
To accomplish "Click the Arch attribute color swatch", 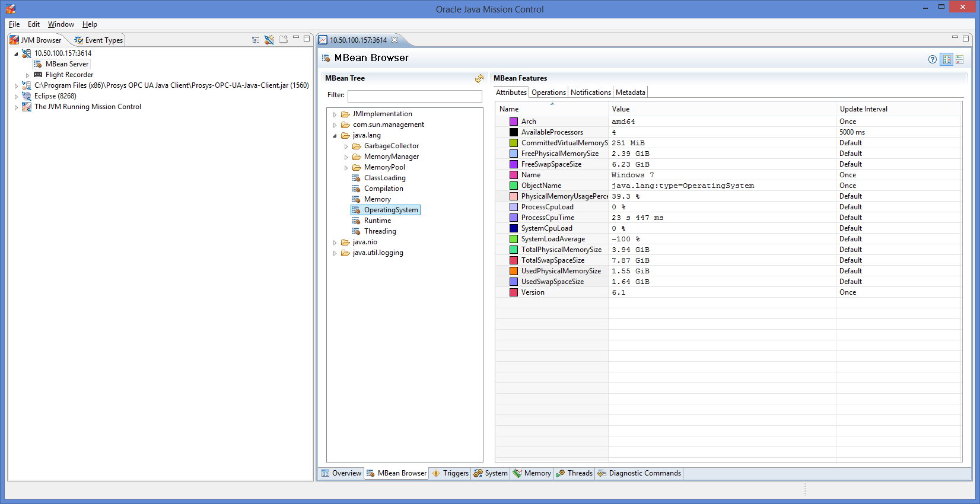I will tap(514, 122).
